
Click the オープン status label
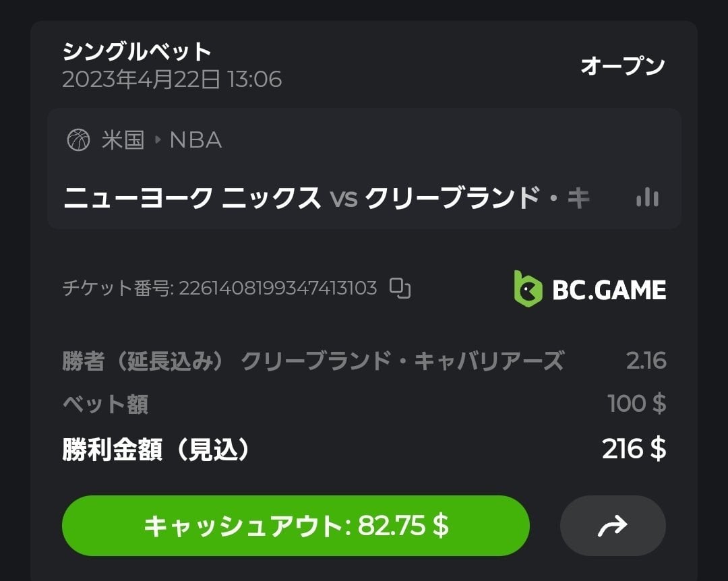(622, 65)
